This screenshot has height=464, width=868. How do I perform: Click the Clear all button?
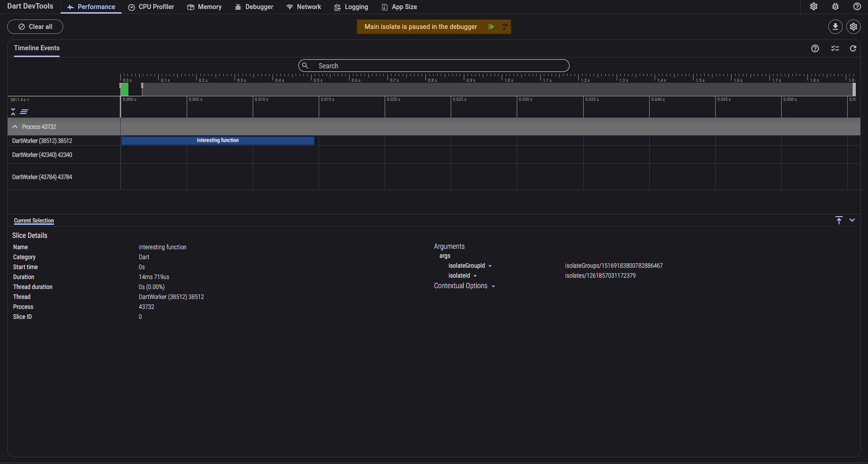(x=35, y=27)
